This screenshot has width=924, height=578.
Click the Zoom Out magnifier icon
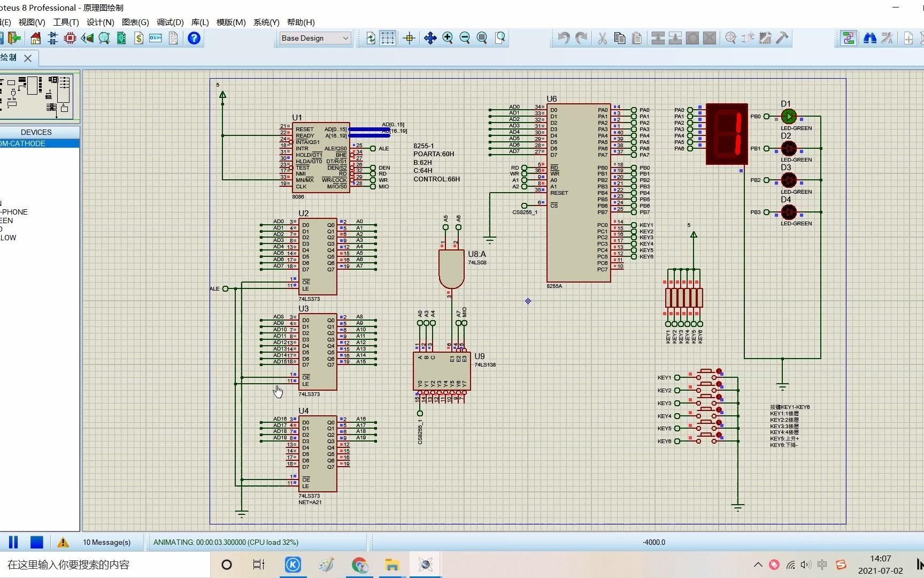point(465,38)
